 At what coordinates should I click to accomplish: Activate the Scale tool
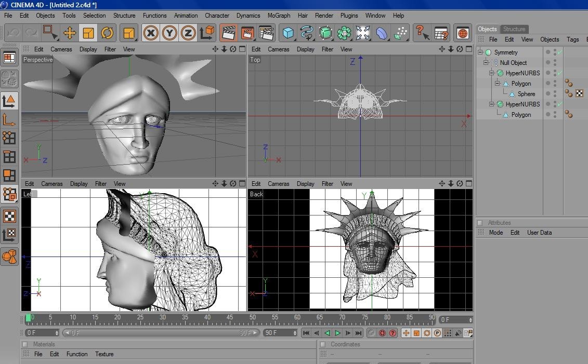point(88,33)
